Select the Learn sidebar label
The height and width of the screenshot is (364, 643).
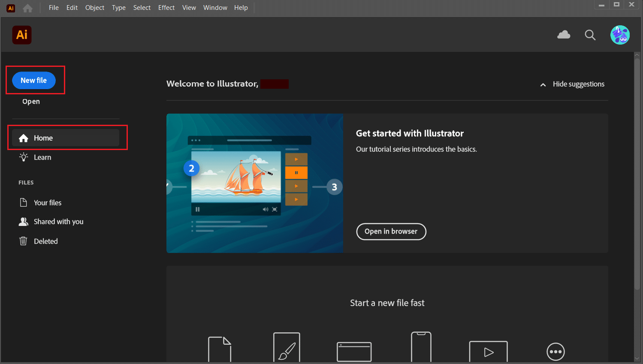coord(42,157)
